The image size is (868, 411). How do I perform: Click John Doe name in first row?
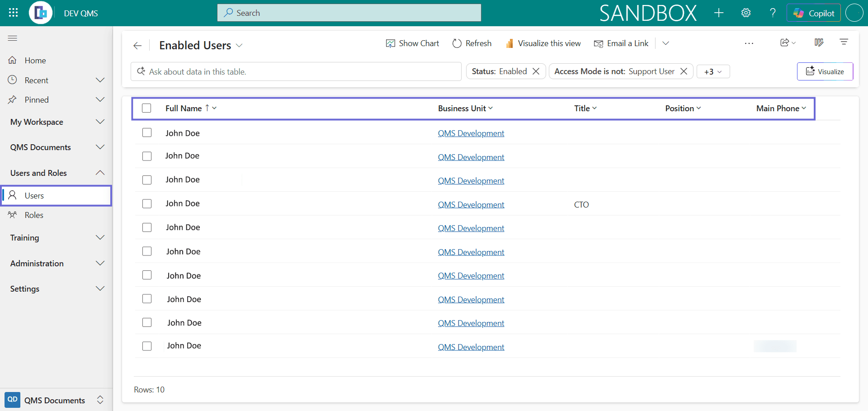183,133
